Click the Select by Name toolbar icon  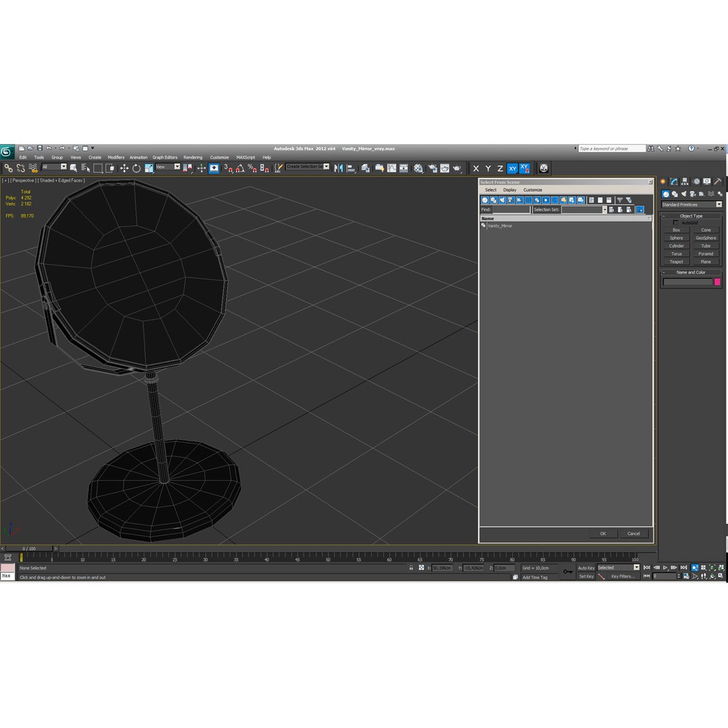[86, 168]
